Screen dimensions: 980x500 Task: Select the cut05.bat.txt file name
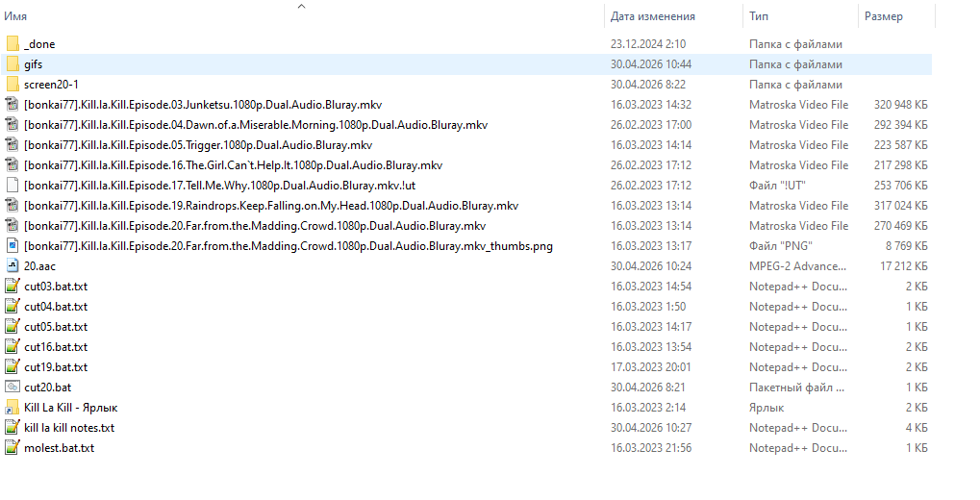[x=56, y=326]
